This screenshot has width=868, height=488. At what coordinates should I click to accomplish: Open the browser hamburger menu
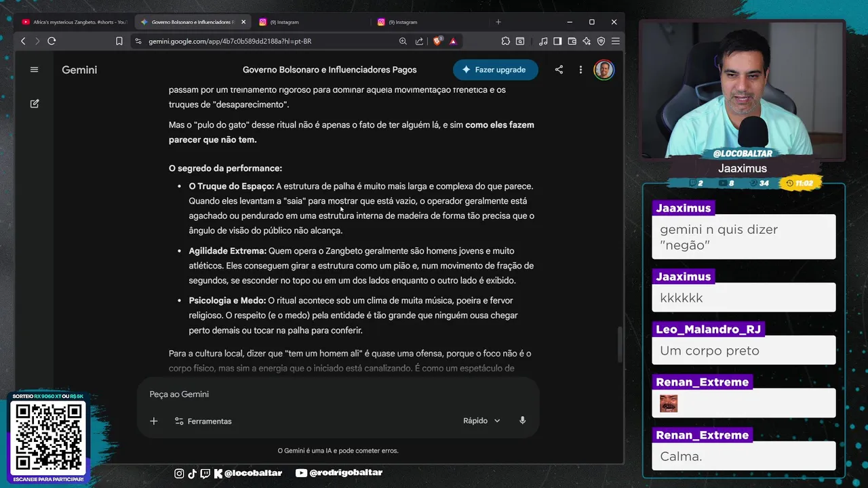tap(616, 41)
